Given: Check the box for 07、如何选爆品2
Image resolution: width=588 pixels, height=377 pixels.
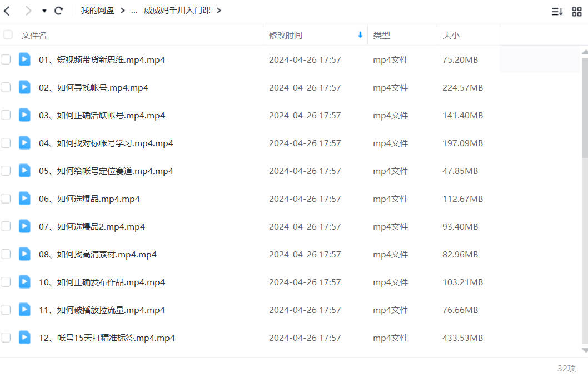Looking at the screenshot, I should click(6, 226).
